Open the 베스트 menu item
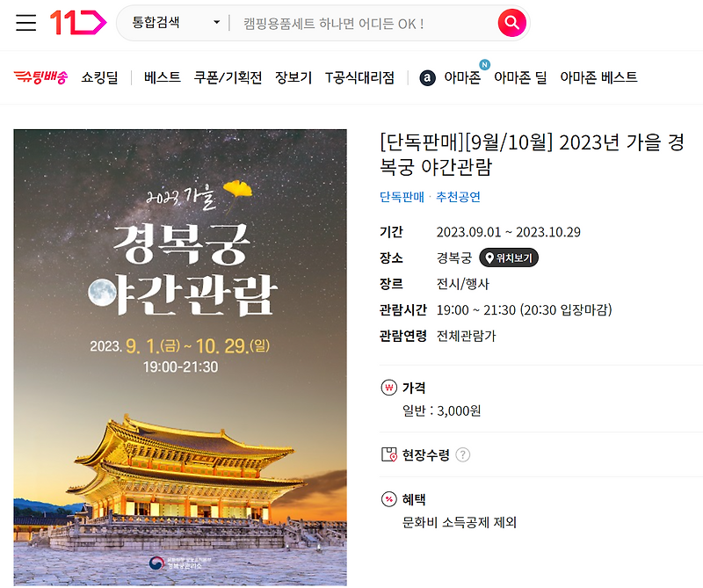Image resolution: width=703 pixels, height=588 pixels. pyautogui.click(x=163, y=77)
